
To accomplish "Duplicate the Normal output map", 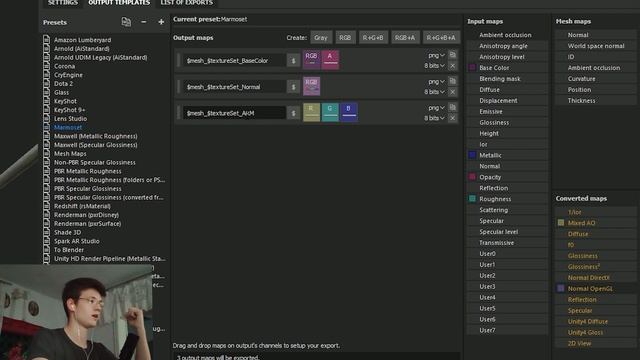I will [452, 81].
